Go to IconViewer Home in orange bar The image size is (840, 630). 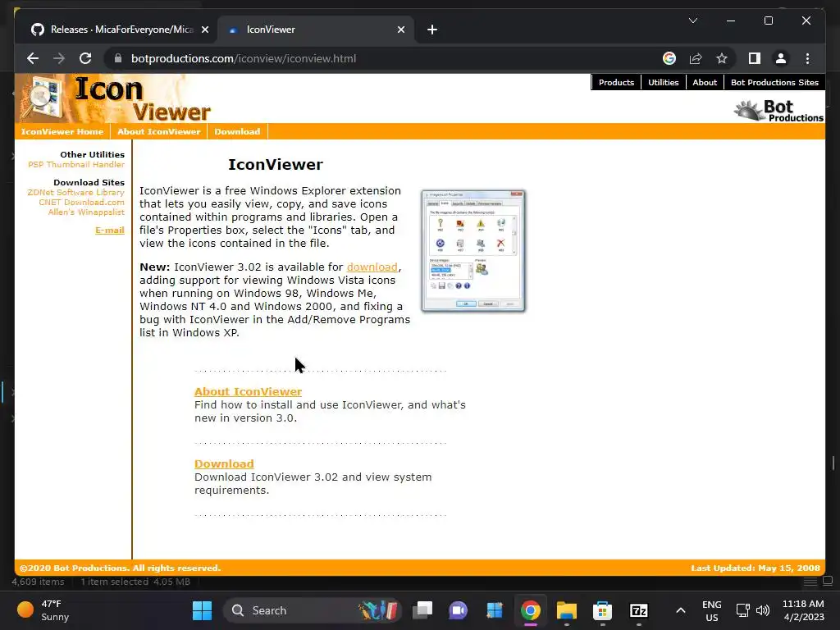[62, 131]
